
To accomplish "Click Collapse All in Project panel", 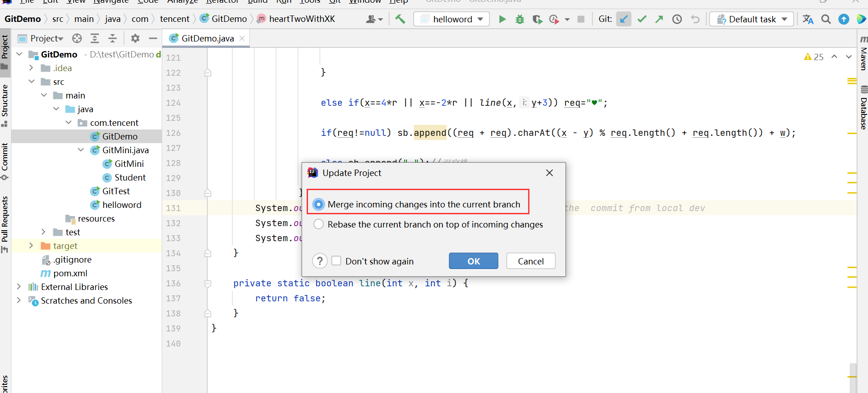I will [x=113, y=38].
